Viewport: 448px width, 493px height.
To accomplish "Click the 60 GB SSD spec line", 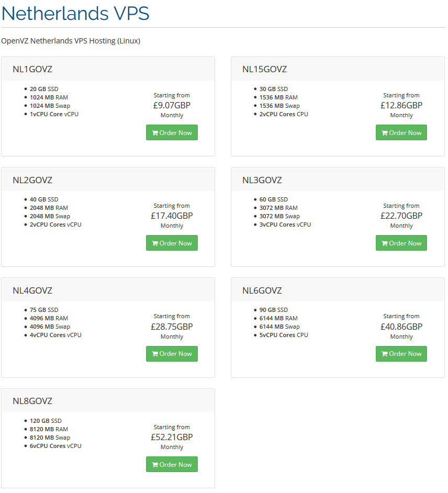I will click(x=274, y=199).
